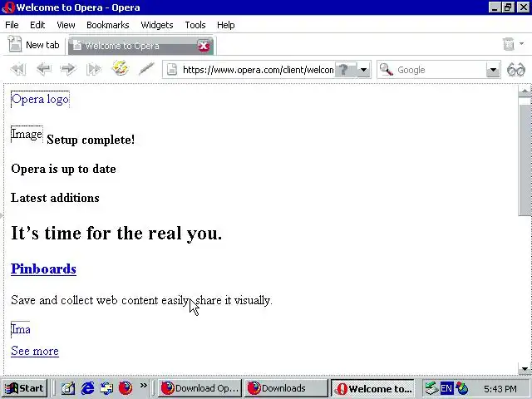Click the vertical scrollbar thumb
Screen dimensions: 532x399
click(x=525, y=160)
